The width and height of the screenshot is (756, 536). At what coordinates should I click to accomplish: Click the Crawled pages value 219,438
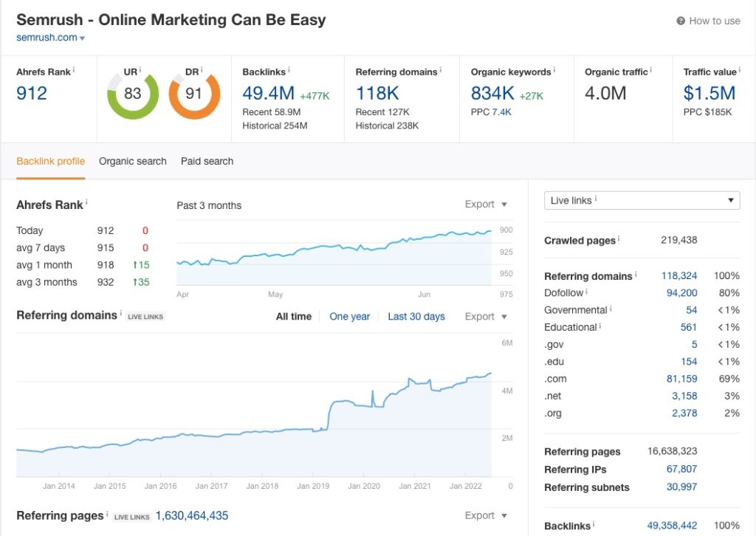tap(679, 240)
